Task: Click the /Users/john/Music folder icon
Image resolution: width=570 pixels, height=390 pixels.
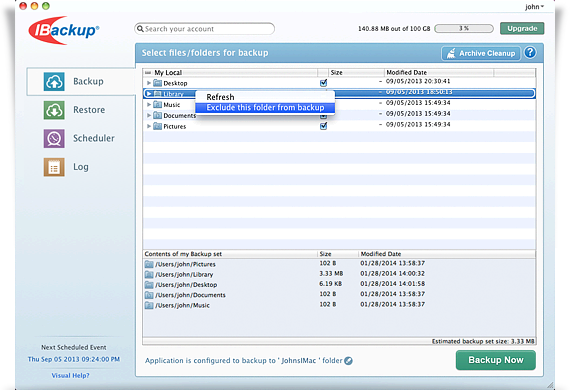Action: point(149,305)
